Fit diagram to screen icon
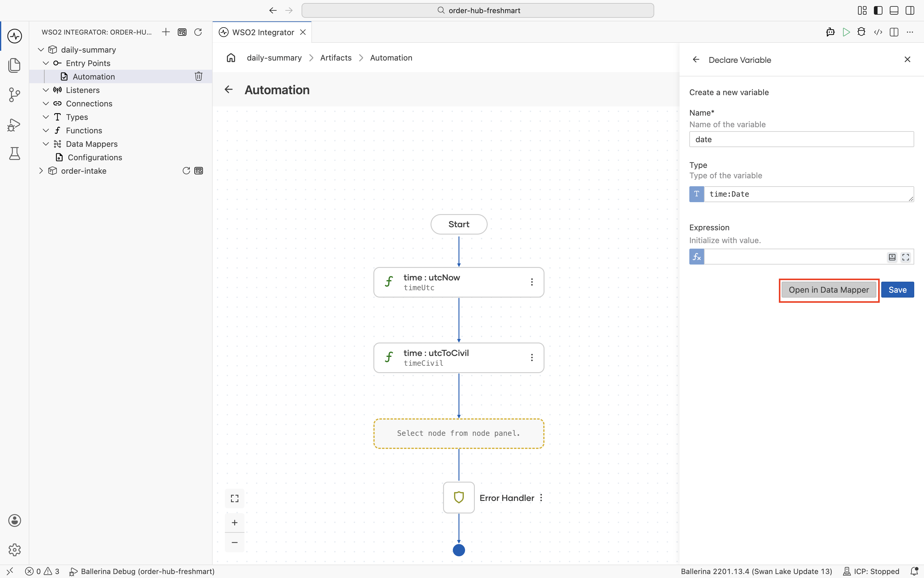924x578 pixels. (234, 498)
